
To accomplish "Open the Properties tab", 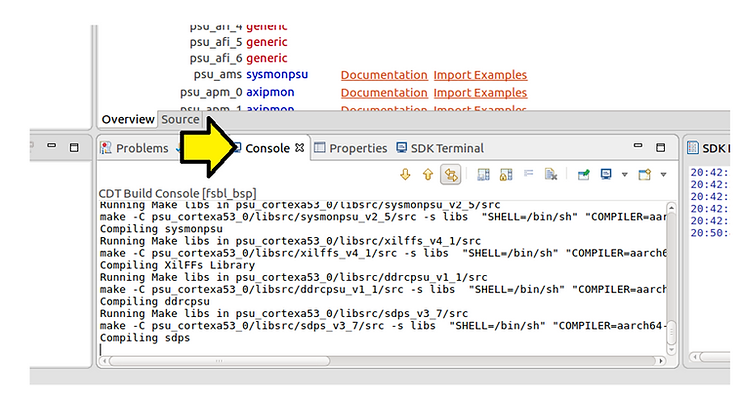I will [351, 148].
